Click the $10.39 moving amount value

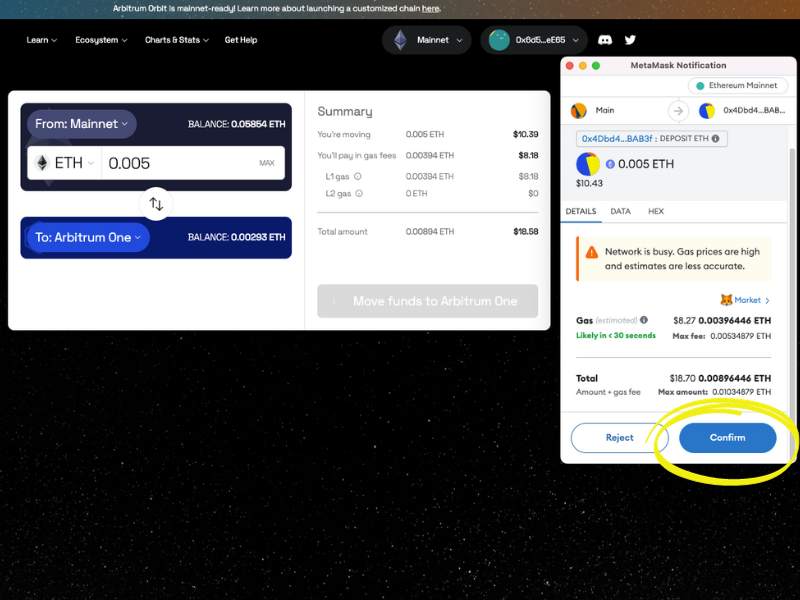(x=526, y=134)
